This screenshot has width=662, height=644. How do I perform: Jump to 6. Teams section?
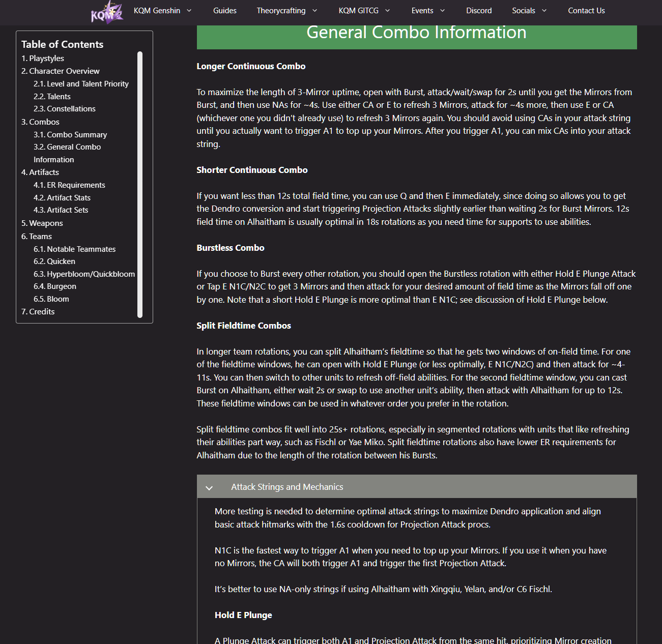click(x=37, y=237)
